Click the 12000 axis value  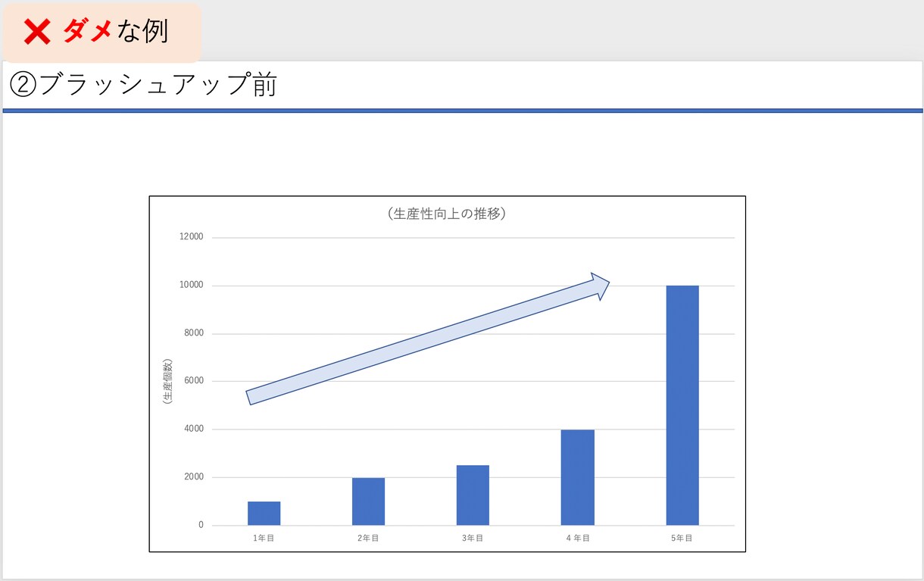(x=191, y=237)
